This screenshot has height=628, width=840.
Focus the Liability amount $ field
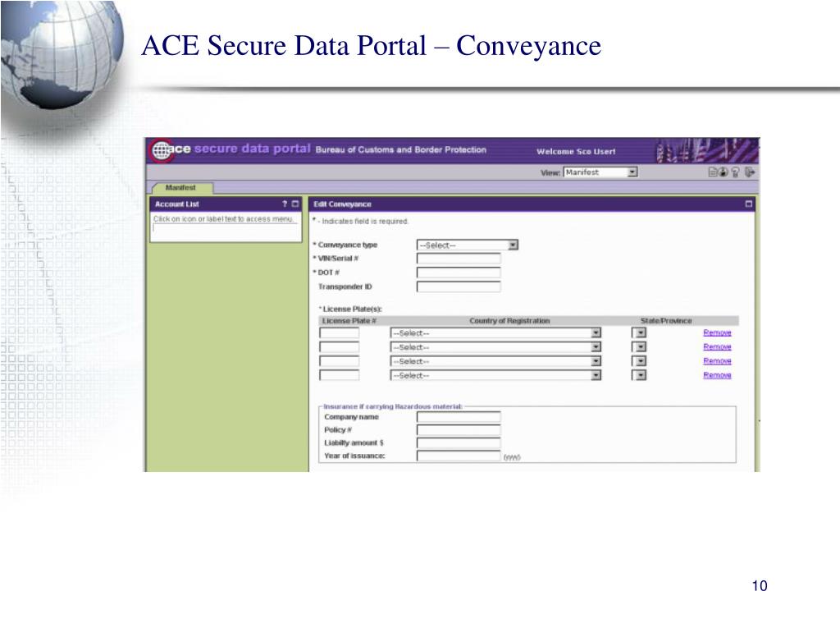459,443
